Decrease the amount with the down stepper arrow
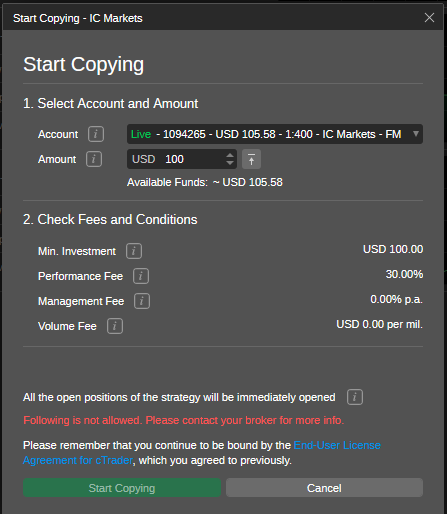 pos(230,163)
